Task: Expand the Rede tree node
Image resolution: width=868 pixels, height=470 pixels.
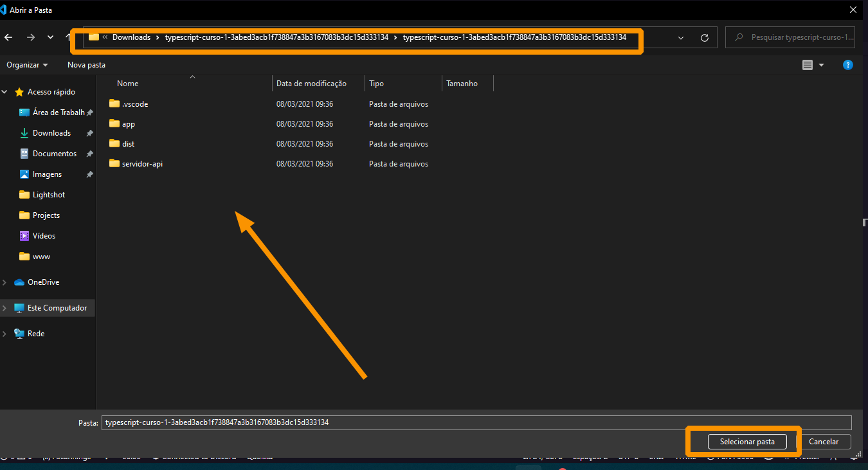Action: 5,334
